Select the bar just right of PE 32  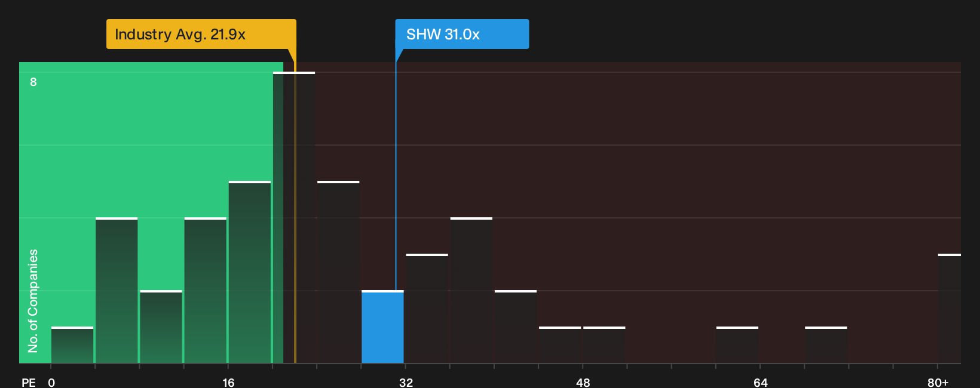pyautogui.click(x=427, y=309)
